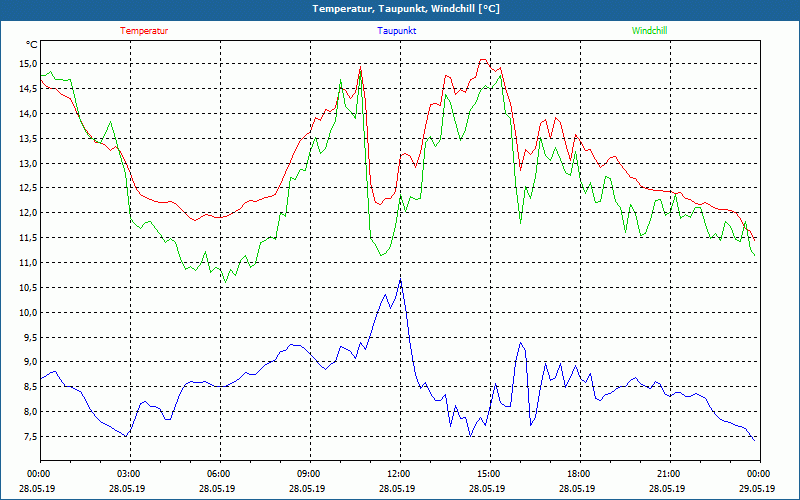Image resolution: width=800 pixels, height=500 pixels.
Task: Click the 18:00 time axis label
Action: (x=578, y=474)
